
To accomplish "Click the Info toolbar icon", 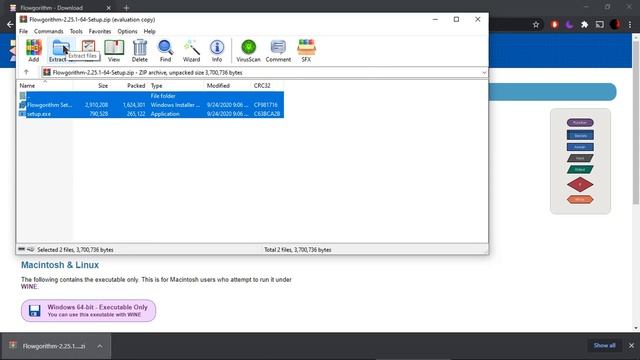I will click(x=217, y=50).
